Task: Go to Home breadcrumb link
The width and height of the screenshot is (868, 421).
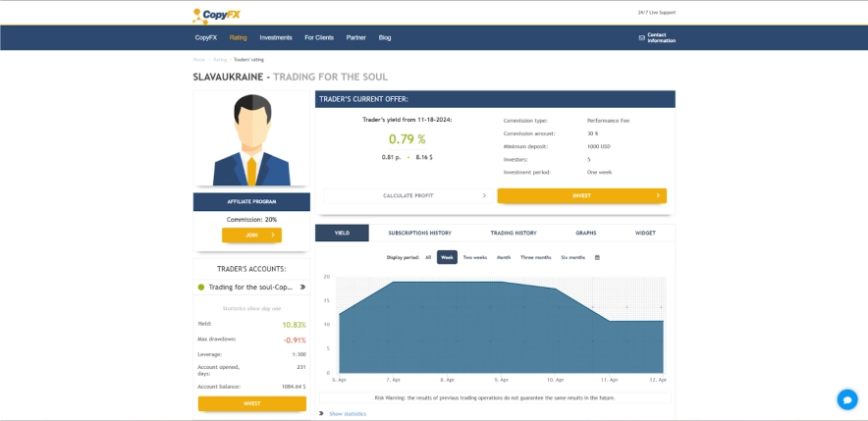Action: pyautogui.click(x=198, y=60)
